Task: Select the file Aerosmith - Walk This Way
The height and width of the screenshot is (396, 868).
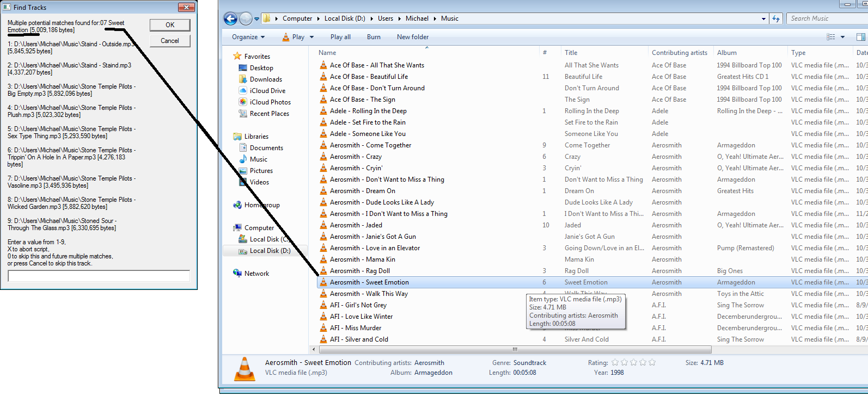Action: [369, 294]
